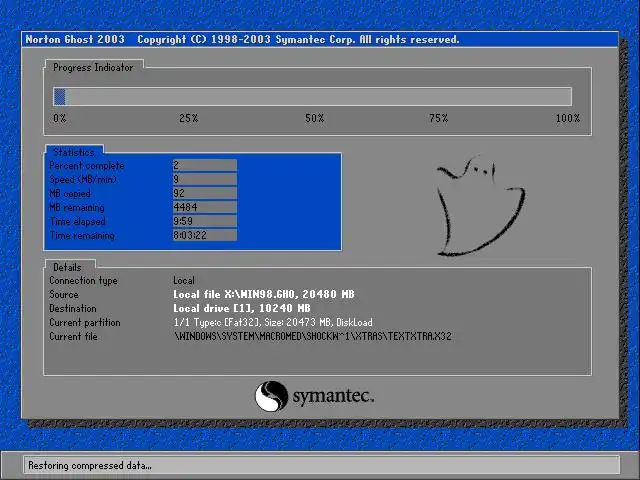
Task: Click the Time remaining value 8:03:22
Action: point(204,235)
